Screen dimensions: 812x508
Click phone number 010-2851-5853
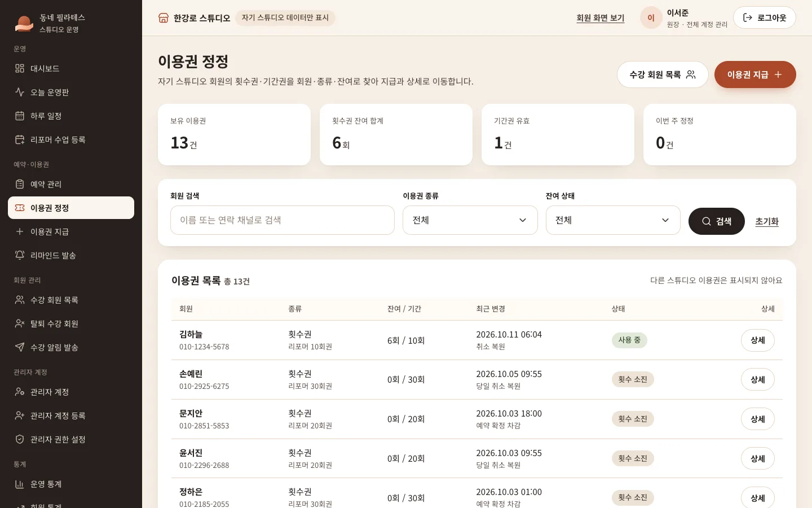(204, 426)
